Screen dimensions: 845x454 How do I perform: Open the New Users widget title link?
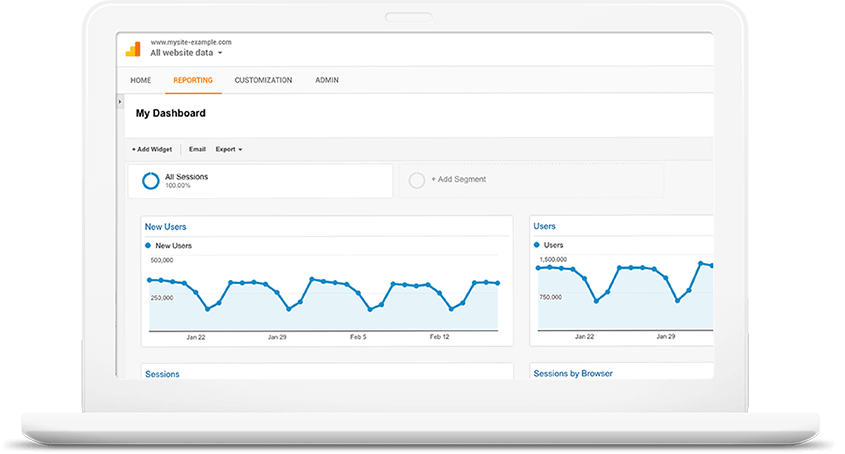165,227
